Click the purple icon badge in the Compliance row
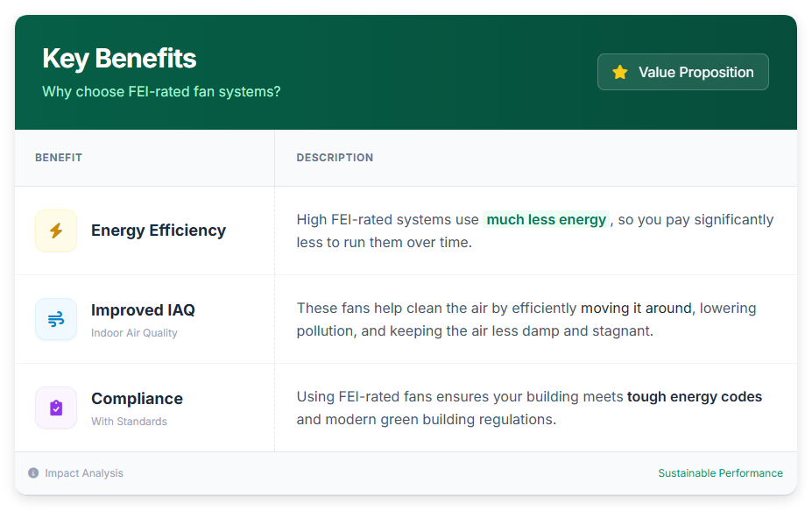Image resolution: width=812 pixels, height=511 pixels. tap(54, 408)
